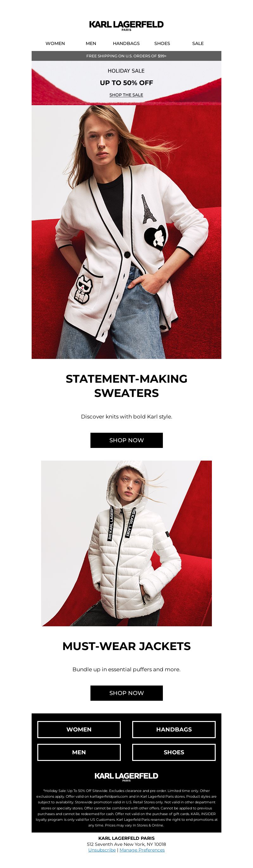
Task: Click the HANDBAGS footer button
Action: click(174, 730)
